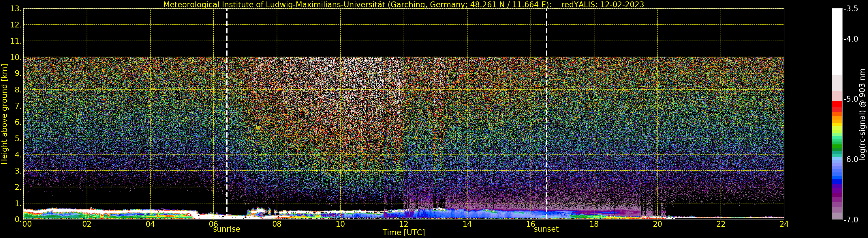The width and height of the screenshot is (868, 238).
Task: Click the height axis tick '11.'
Action: tap(16, 41)
